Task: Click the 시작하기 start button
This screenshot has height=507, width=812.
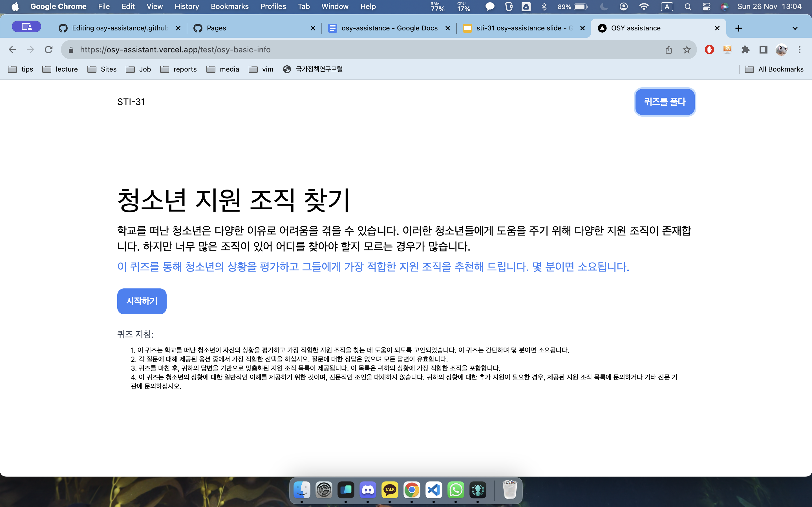Action: point(142,301)
